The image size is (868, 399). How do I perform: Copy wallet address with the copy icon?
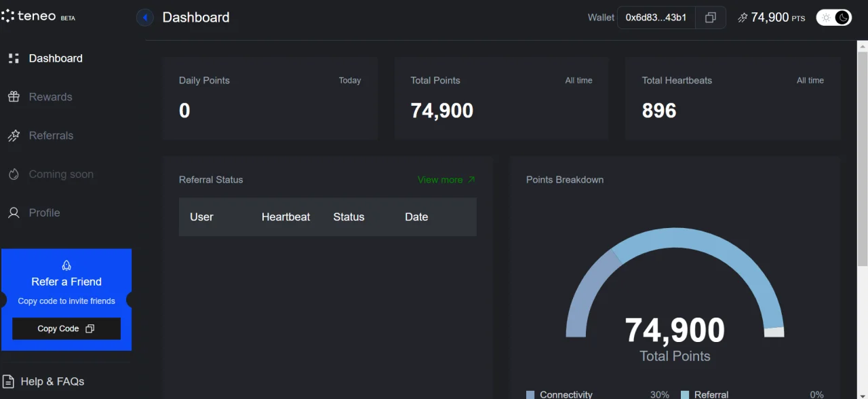(x=710, y=18)
